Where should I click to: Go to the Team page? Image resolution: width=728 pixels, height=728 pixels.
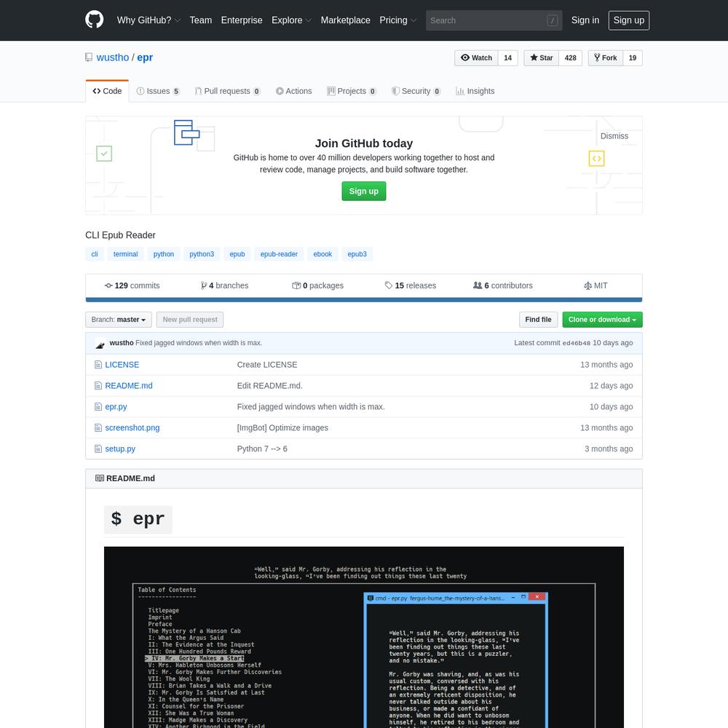201,20
